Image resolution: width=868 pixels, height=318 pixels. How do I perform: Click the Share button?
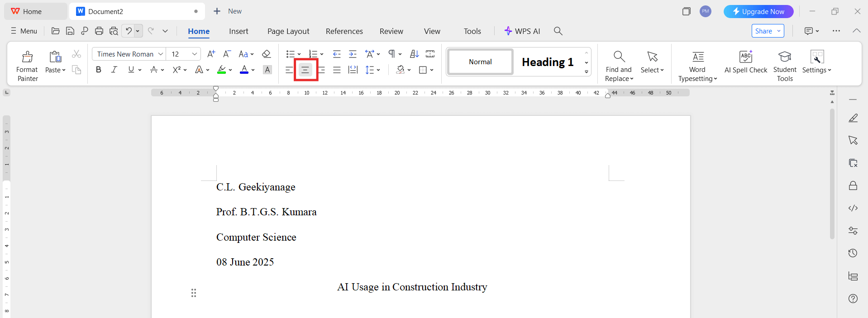(x=768, y=31)
